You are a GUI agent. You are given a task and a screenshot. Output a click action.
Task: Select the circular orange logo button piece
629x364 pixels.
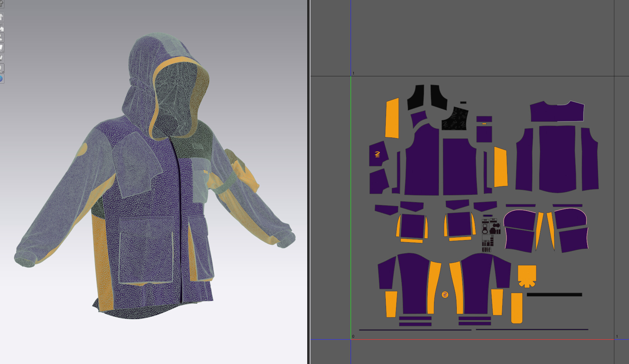pos(444,295)
